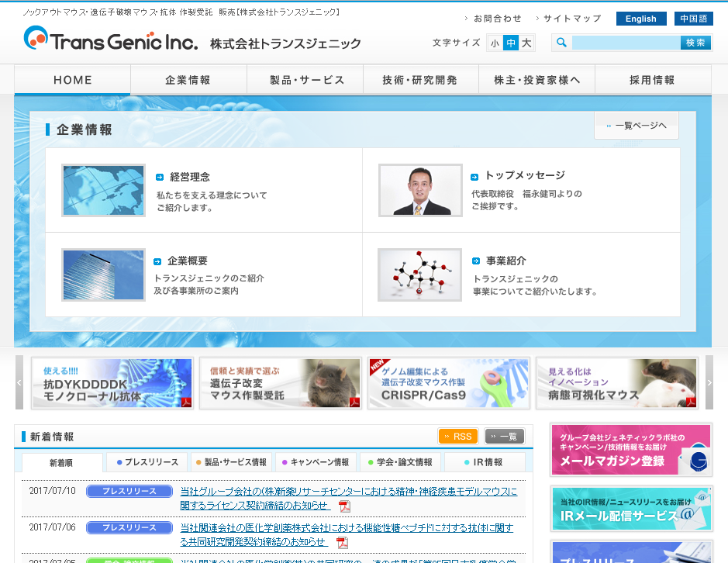
Task: Click the search magnifier icon
Action: (562, 43)
